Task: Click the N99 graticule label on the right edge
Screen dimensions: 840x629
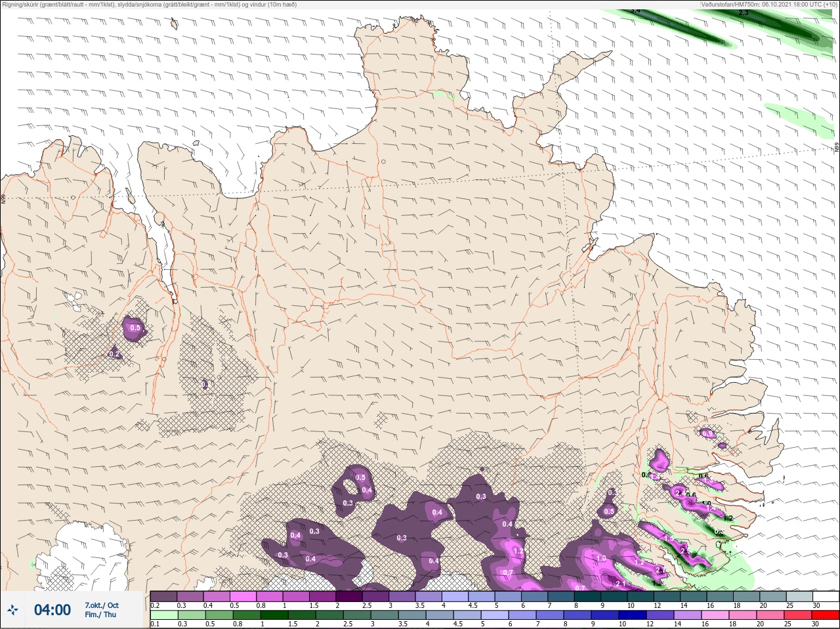Action: [x=837, y=148]
